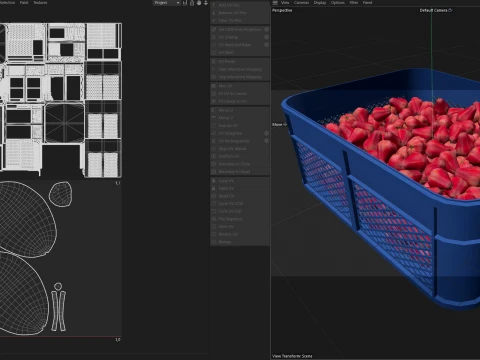Screen dimensions: 480x360
Task: Open the viewport Panel menu
Action: tap(367, 3)
